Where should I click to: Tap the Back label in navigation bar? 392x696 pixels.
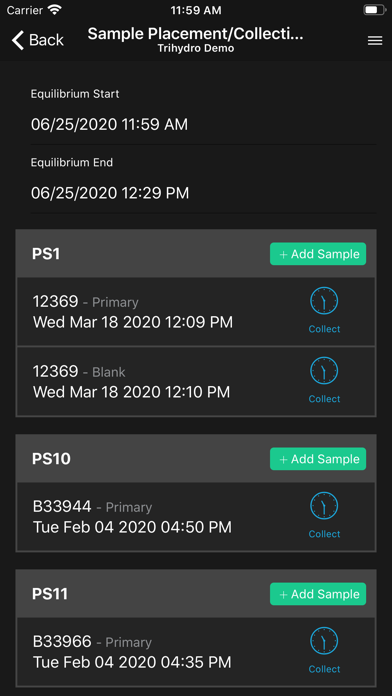pyautogui.click(x=47, y=40)
